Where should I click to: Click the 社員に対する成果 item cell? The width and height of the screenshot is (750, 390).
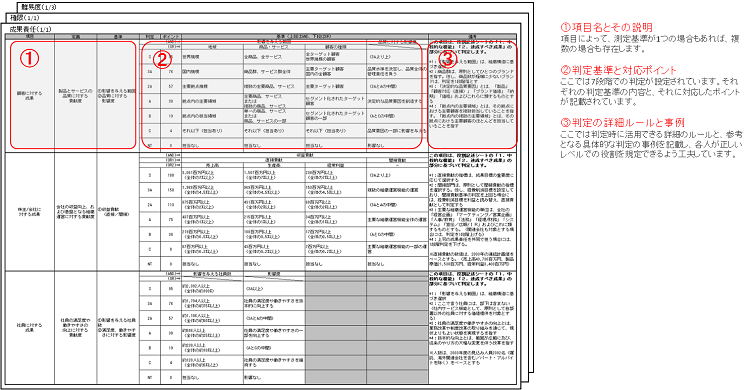pos(30,327)
